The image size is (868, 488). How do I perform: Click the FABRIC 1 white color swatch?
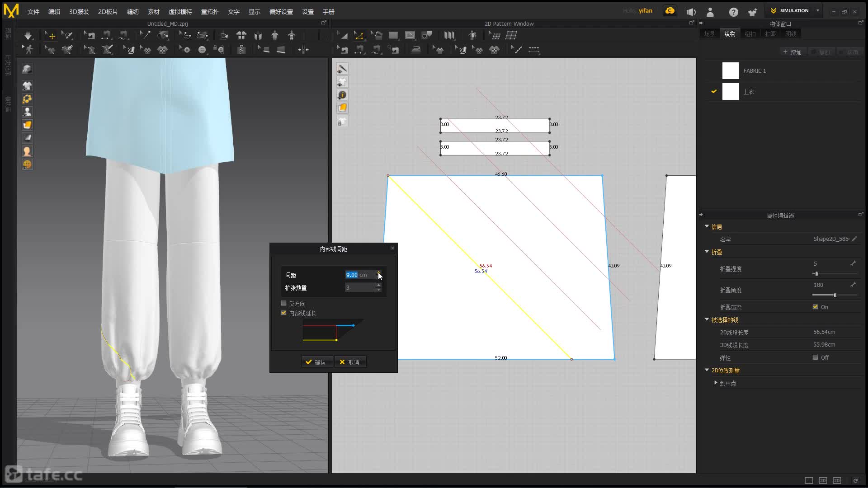point(731,71)
